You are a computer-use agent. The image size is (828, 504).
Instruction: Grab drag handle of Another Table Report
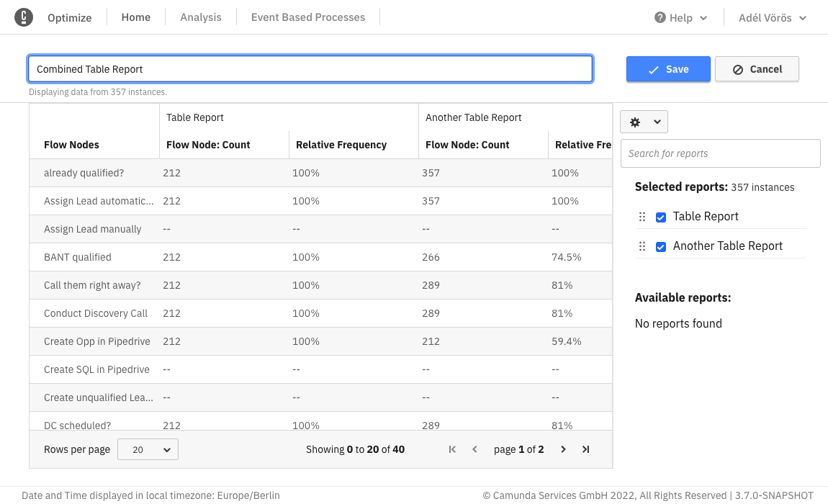coord(642,246)
